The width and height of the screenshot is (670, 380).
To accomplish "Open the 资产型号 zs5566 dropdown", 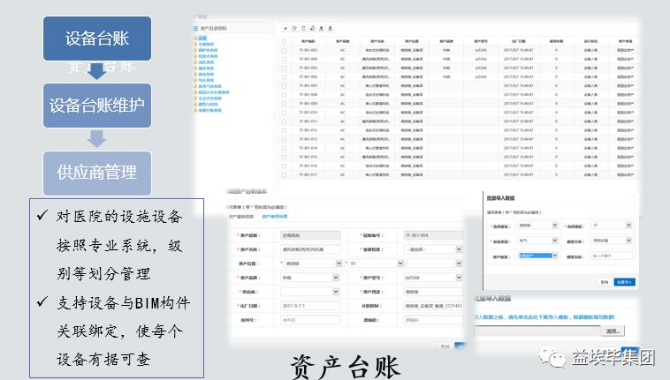I will click(x=433, y=277).
